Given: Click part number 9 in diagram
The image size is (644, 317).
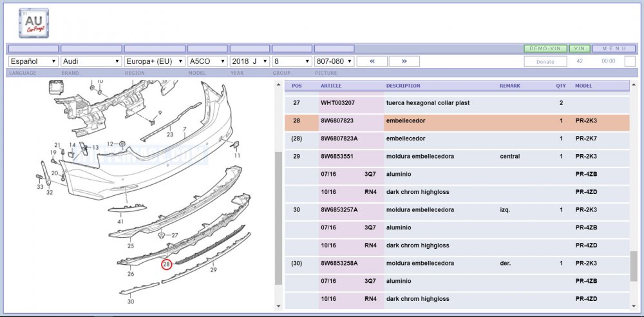Looking at the screenshot, I should pyautogui.click(x=160, y=113).
